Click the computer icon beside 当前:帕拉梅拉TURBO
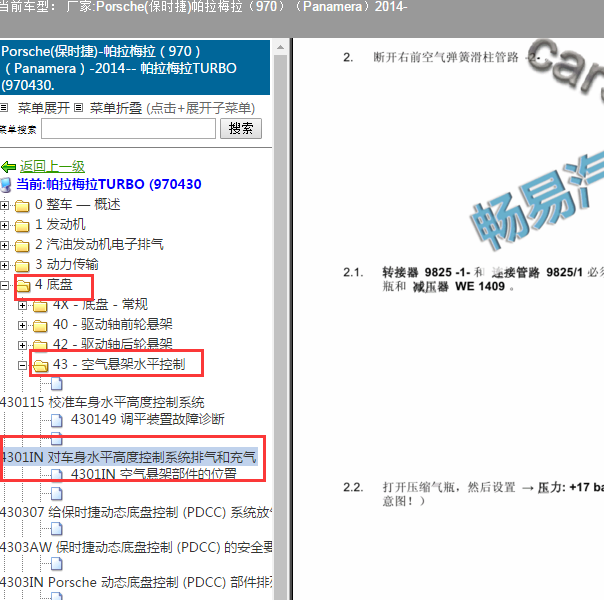This screenshot has width=604, height=600. point(6,185)
